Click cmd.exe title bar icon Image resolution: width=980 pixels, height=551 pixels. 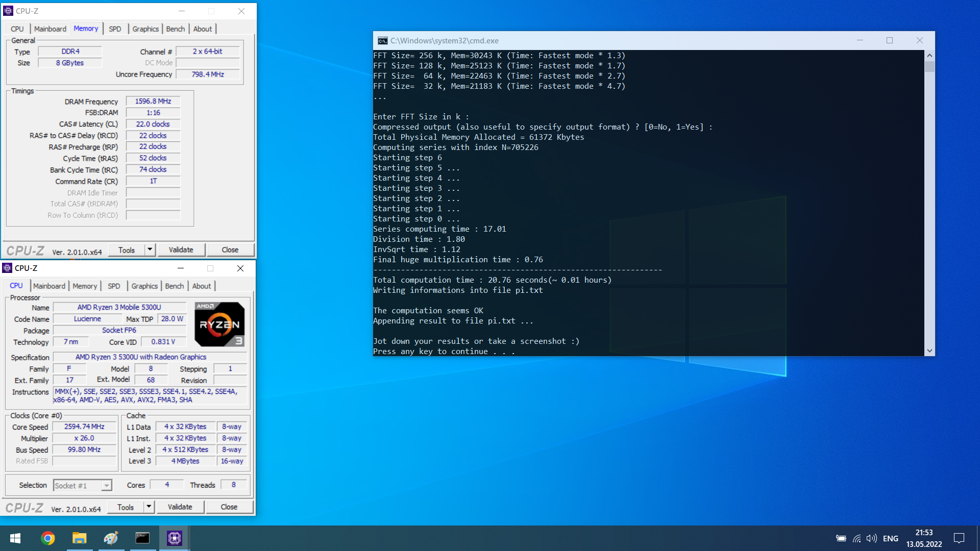click(382, 41)
